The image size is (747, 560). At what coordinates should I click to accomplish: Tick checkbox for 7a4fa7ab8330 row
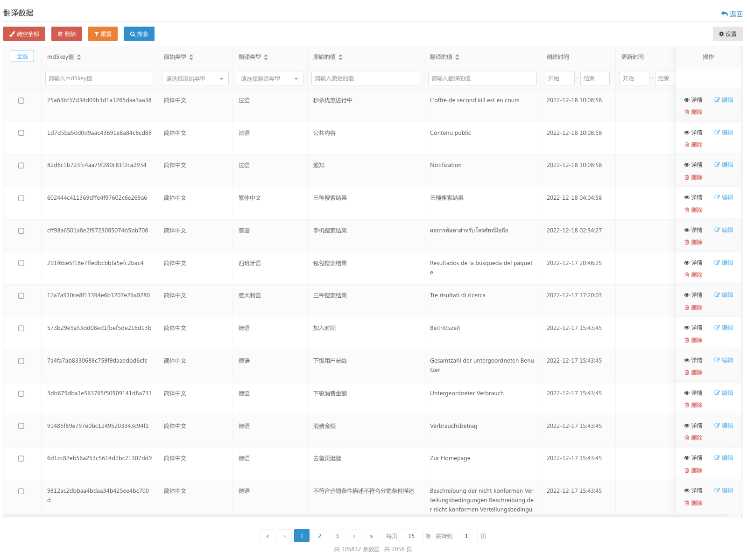[x=21, y=361]
